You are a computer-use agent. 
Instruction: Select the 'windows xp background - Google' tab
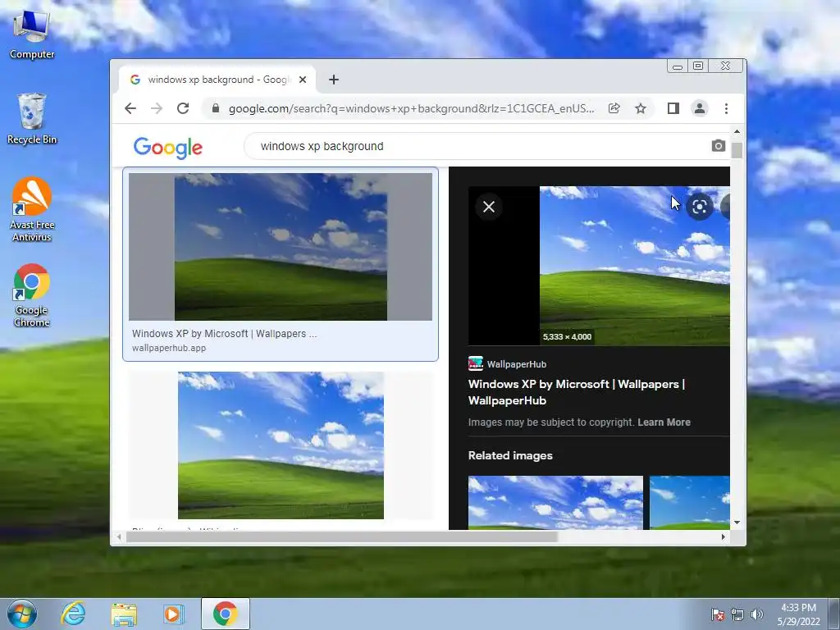point(217,80)
